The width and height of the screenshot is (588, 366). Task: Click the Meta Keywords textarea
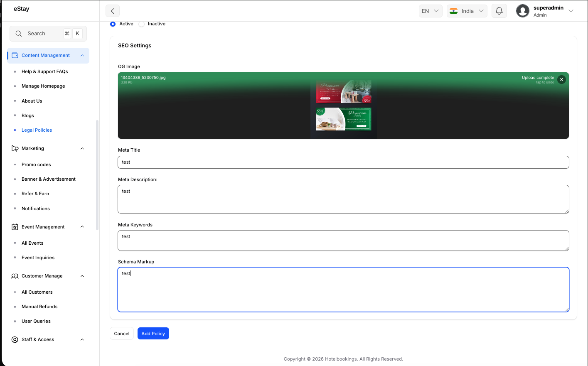point(343,241)
